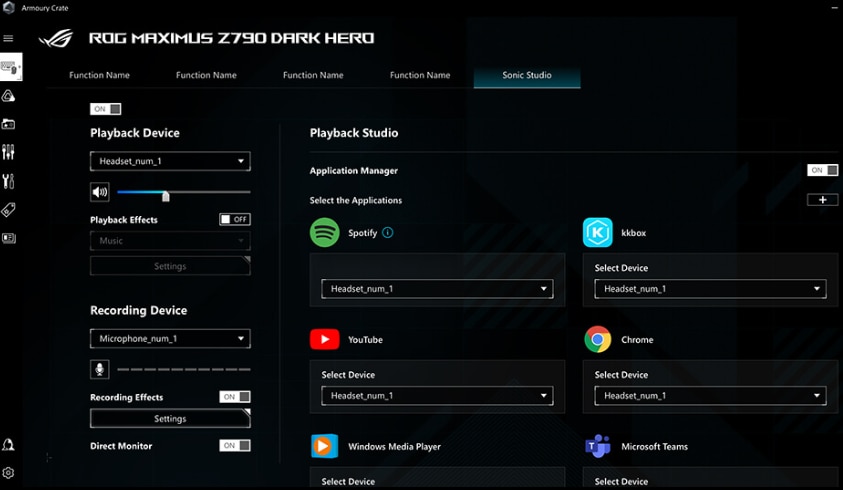Disable the Direct Monitor toggle
Image resolution: width=843 pixels, height=490 pixels.
click(235, 445)
